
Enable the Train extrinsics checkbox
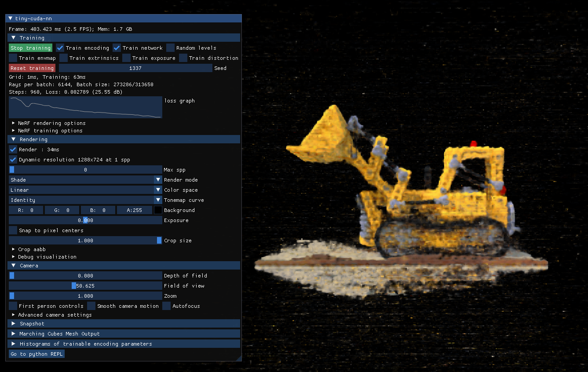tap(63, 58)
